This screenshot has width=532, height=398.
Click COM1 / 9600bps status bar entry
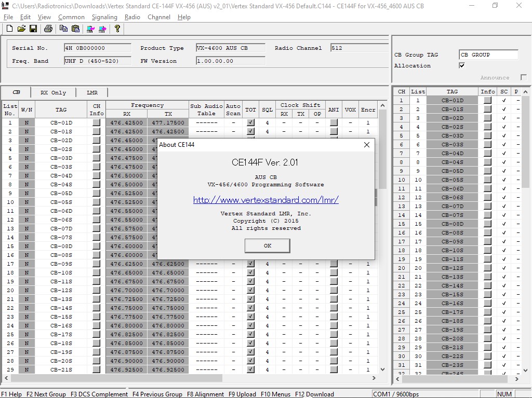(395, 394)
